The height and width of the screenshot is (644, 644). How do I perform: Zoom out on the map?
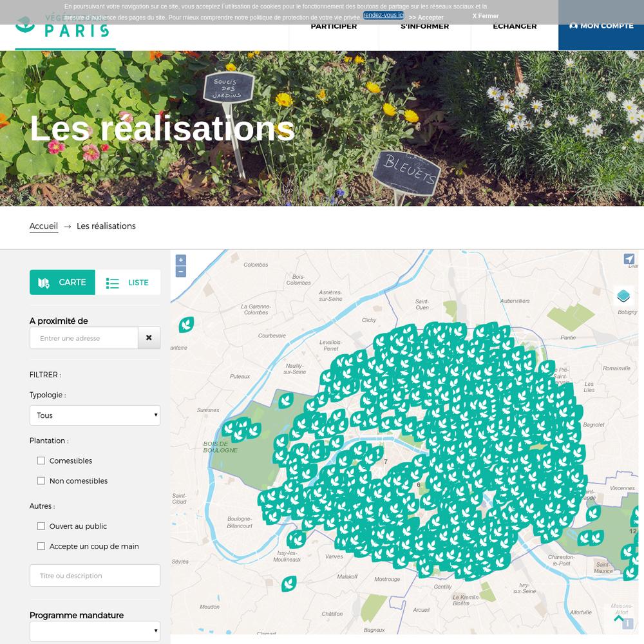coord(181,272)
